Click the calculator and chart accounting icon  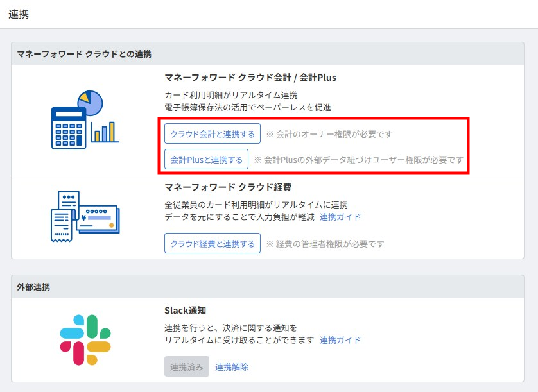[x=85, y=120]
